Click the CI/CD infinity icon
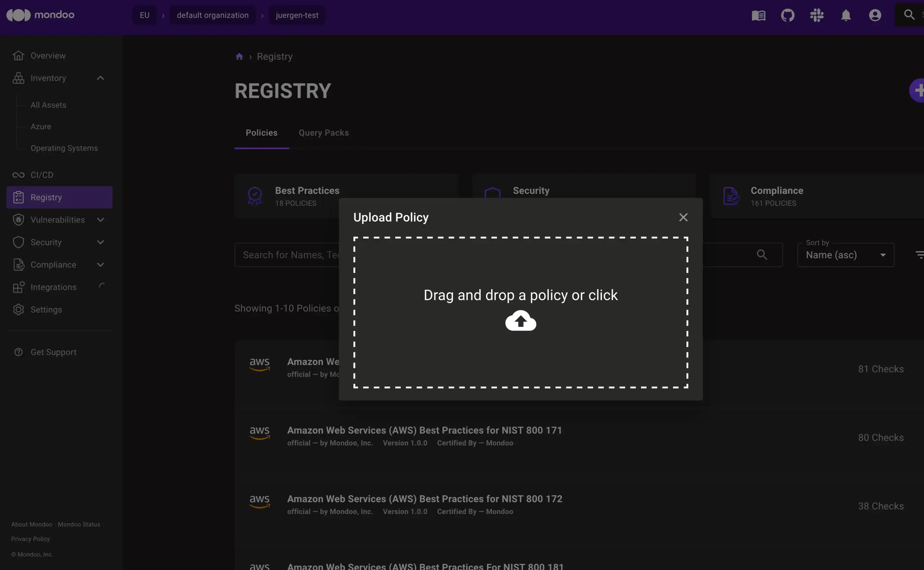Screen dimensions: 924x570 click(x=18, y=175)
